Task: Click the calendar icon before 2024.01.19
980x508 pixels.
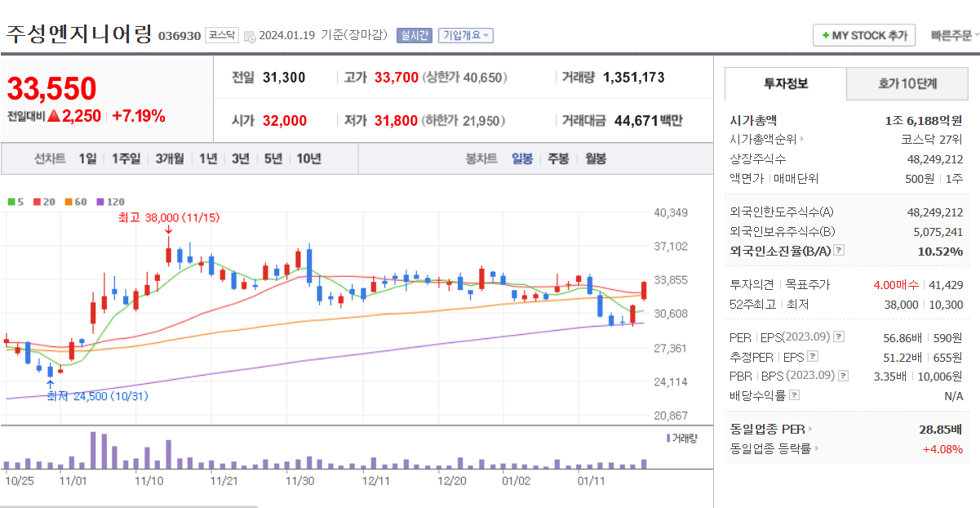Action: (250, 35)
